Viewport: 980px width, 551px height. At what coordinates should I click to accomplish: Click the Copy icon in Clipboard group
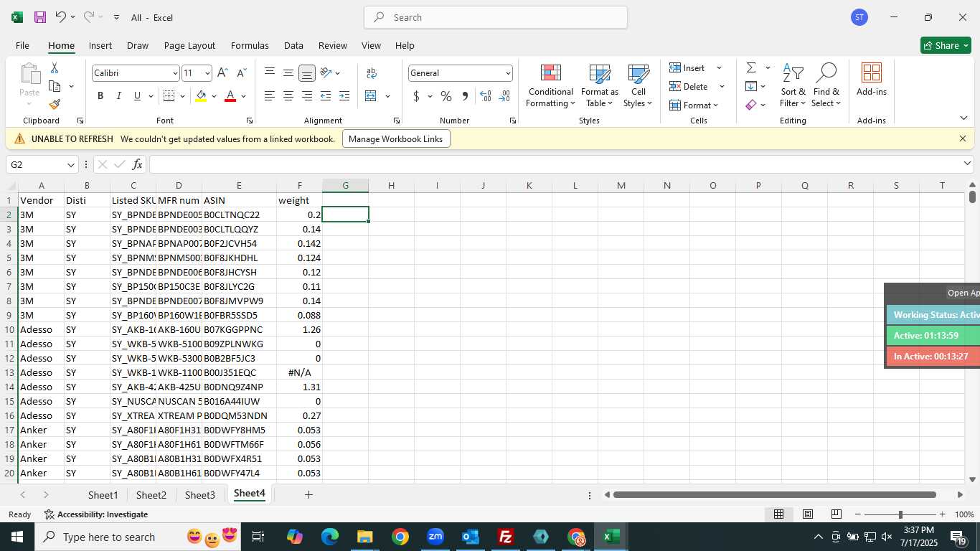pos(55,86)
